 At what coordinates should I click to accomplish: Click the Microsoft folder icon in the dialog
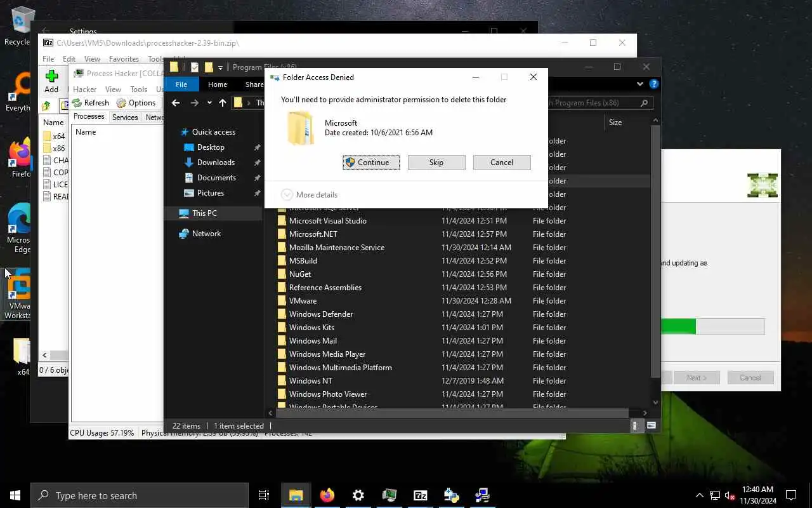tap(299, 128)
